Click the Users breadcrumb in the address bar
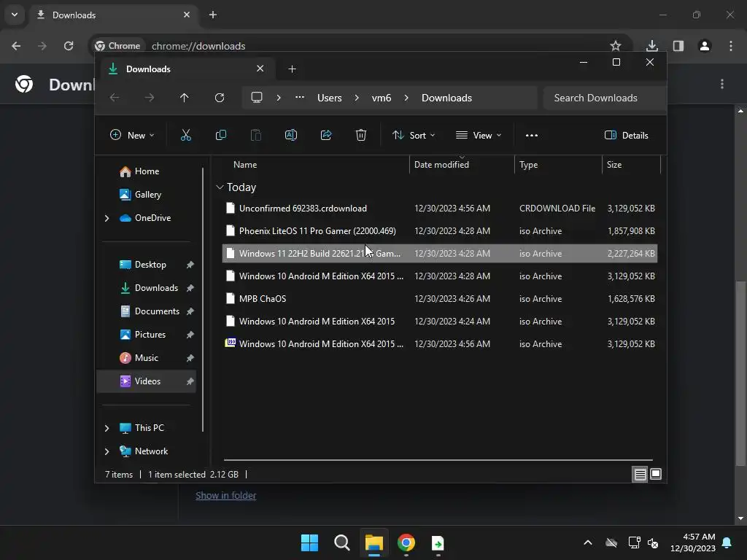Image resolution: width=747 pixels, height=560 pixels. (329, 98)
